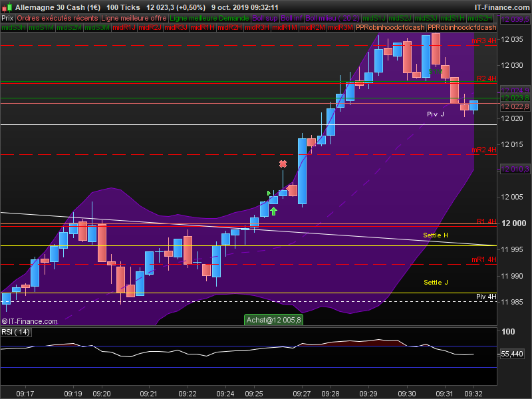Open the RSI (14) indicator label

pos(15,332)
